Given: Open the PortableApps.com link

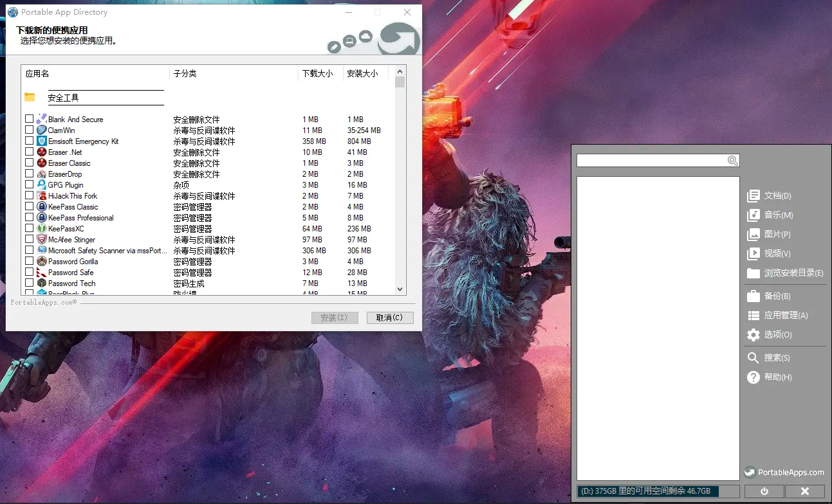Looking at the screenshot, I should pyautogui.click(x=784, y=473).
